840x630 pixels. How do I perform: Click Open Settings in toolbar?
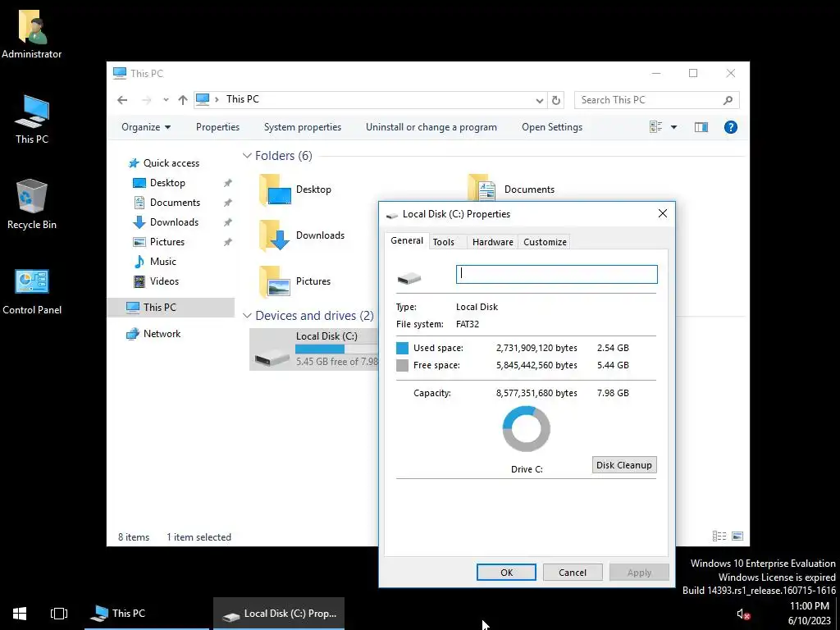tap(552, 127)
